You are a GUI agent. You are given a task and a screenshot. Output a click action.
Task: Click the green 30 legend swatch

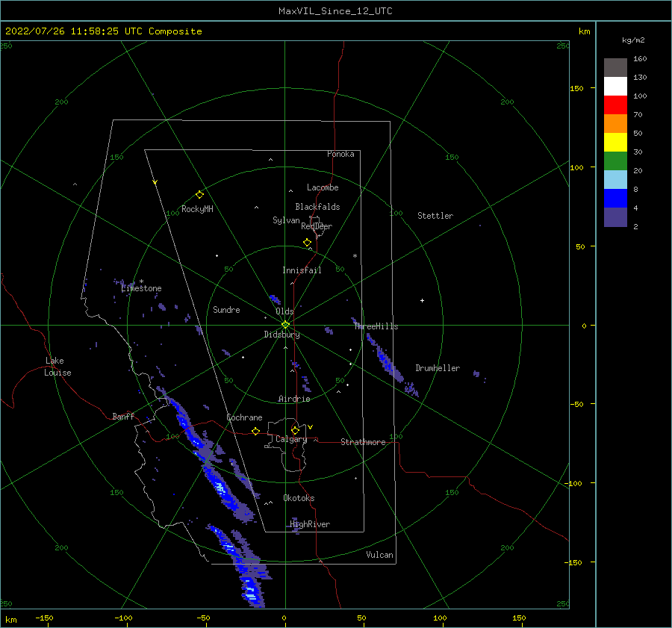coord(615,161)
